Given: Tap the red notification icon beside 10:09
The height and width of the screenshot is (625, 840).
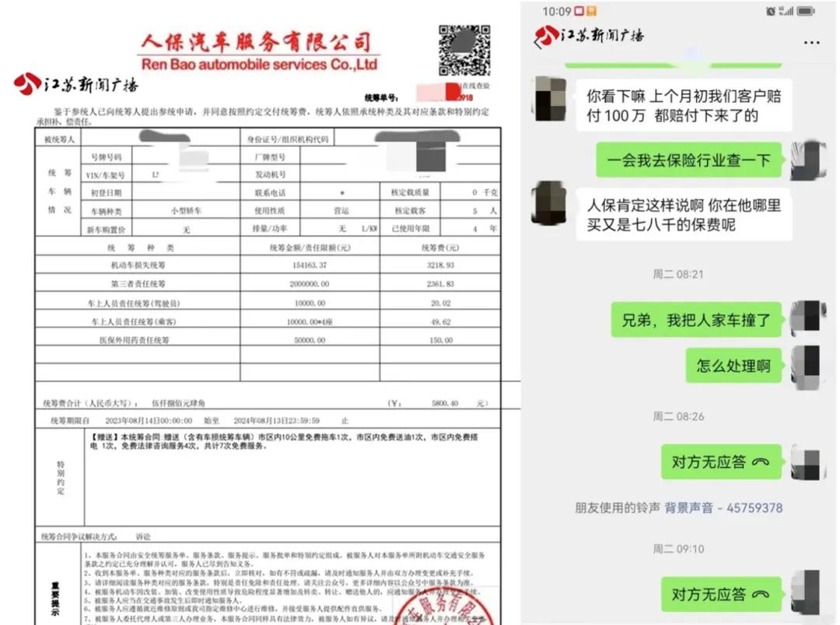Looking at the screenshot, I should tap(579, 11).
